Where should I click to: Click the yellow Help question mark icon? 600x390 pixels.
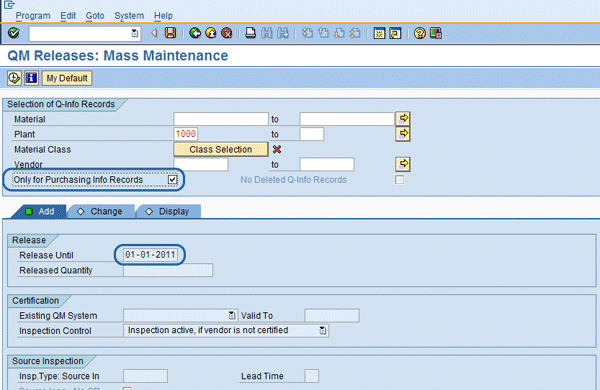click(x=420, y=33)
